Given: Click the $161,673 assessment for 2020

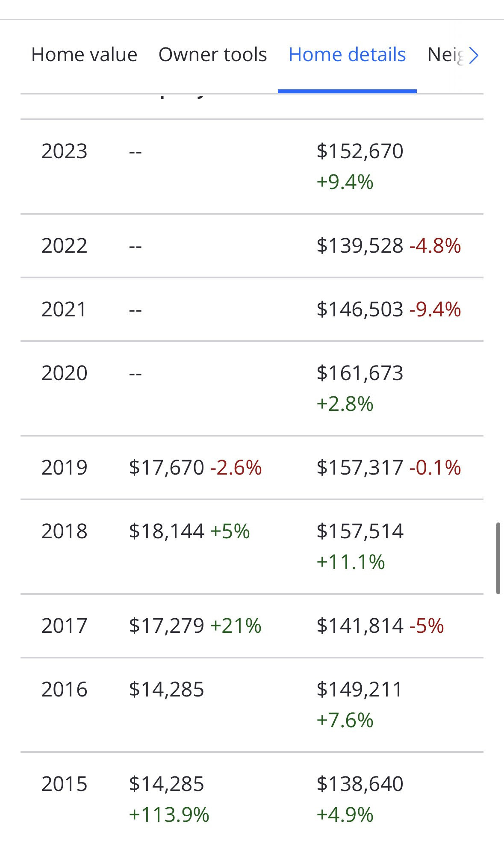Looking at the screenshot, I should [360, 373].
